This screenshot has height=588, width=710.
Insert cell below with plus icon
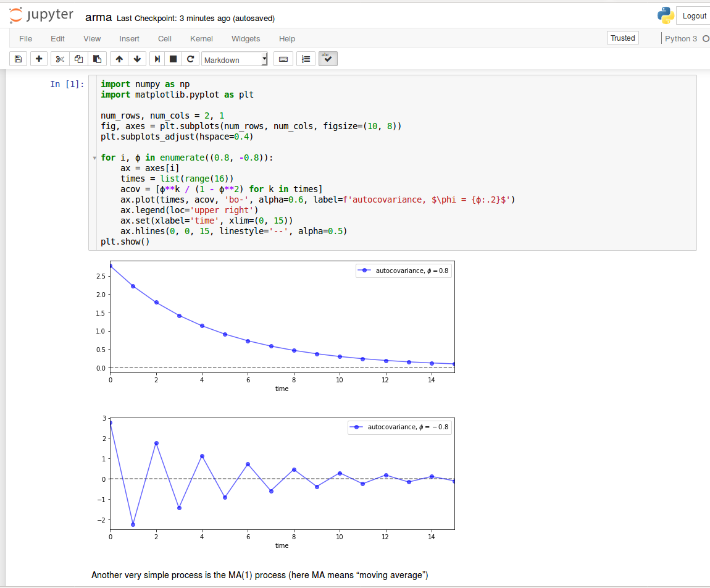pyautogui.click(x=39, y=59)
